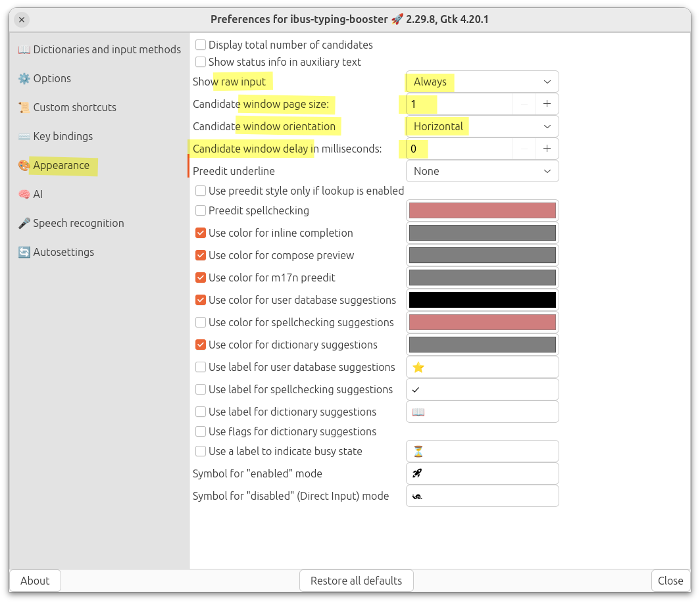Image resolution: width=700 pixels, height=603 pixels.
Task: Click the brain icon next to AI
Action: 24,195
